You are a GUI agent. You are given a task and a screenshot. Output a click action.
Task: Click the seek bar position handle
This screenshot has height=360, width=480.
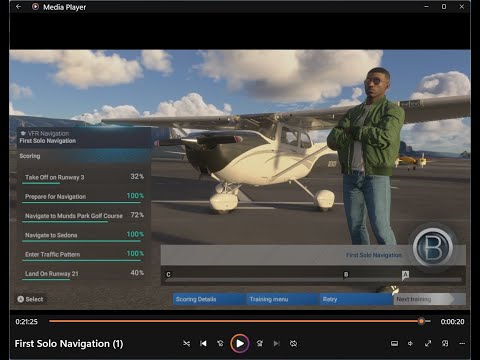click(421, 321)
